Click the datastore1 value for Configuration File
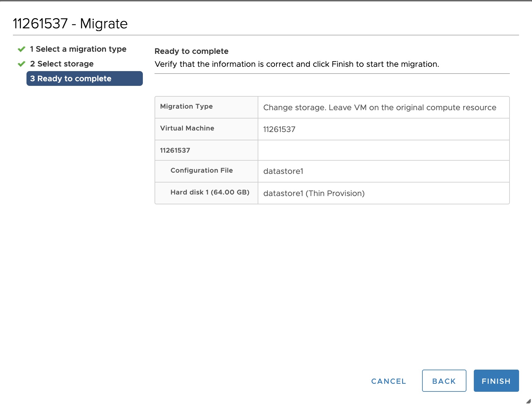Viewport: 532px width, 405px height. [x=283, y=171]
